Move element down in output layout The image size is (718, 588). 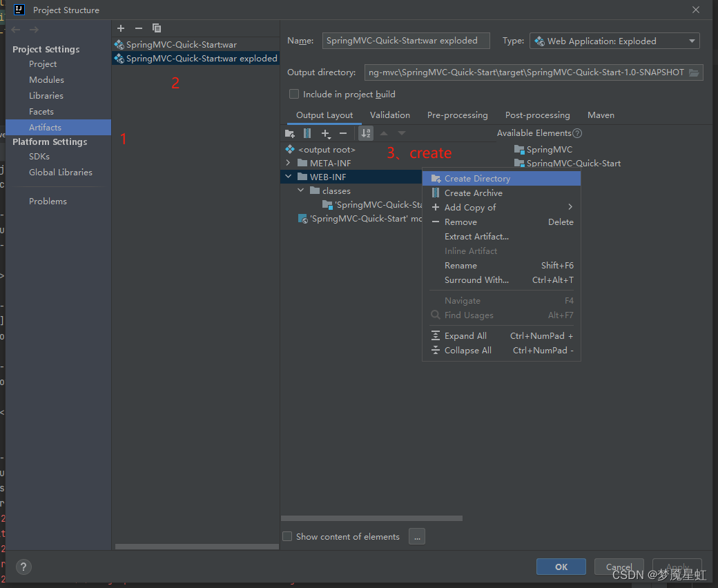[x=402, y=133]
